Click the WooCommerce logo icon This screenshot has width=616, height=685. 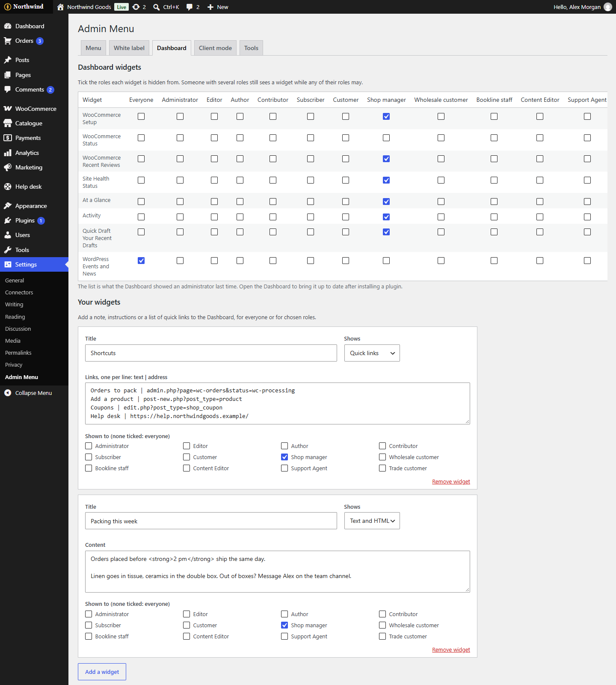8,109
